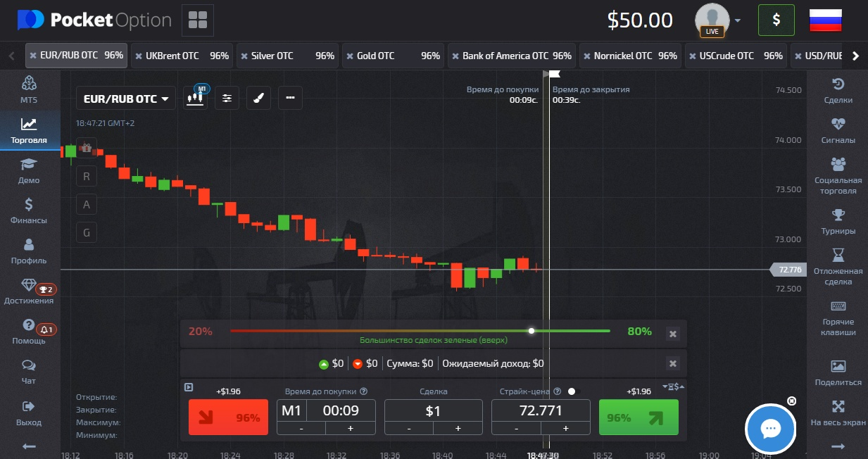Viewport: 868px width, 459px height.
Task: Click the red 96% sell down button
Action: 228,417
